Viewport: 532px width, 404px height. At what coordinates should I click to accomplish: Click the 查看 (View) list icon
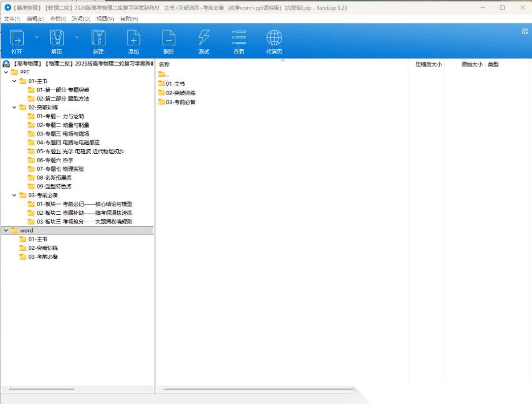[x=239, y=38]
